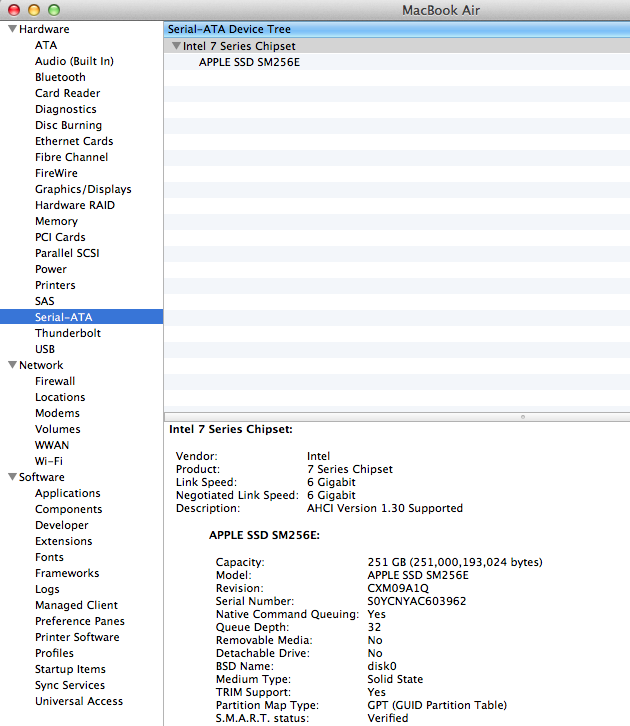This screenshot has height=726, width=630.
Task: Click the Serial-ATA Device Tree column header
Action: (x=397, y=29)
